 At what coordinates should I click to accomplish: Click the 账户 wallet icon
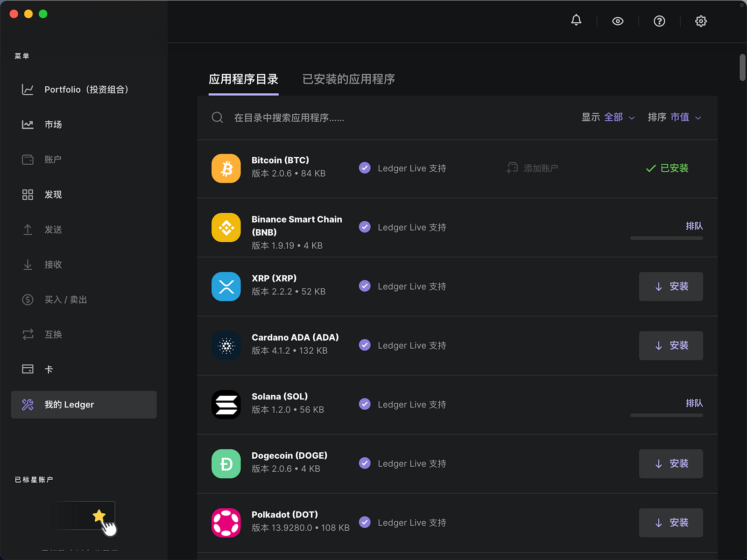point(28,160)
